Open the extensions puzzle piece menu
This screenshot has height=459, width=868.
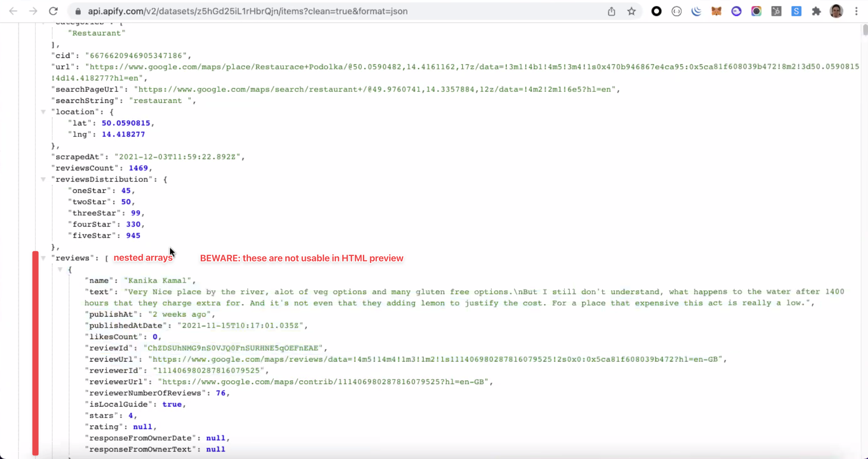tap(817, 11)
